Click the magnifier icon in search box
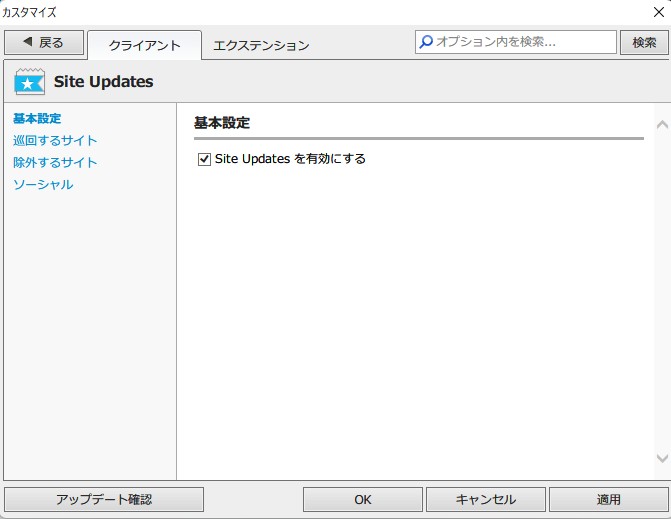The image size is (671, 519). [426, 42]
